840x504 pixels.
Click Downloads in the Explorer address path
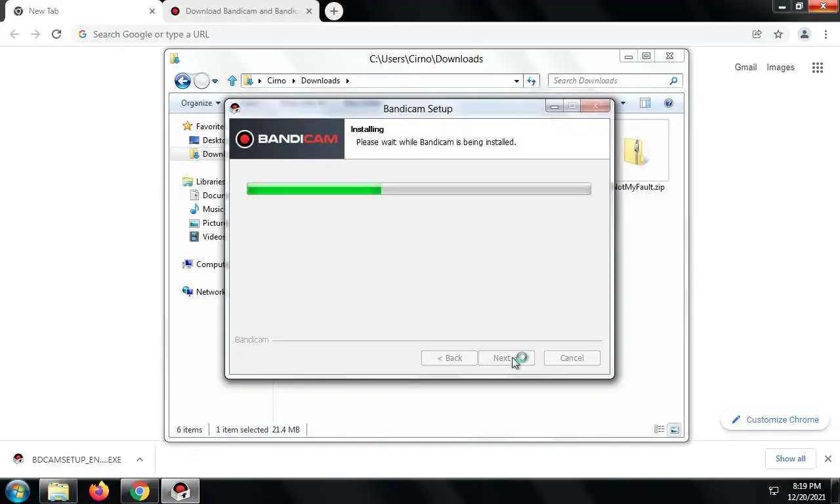point(320,81)
